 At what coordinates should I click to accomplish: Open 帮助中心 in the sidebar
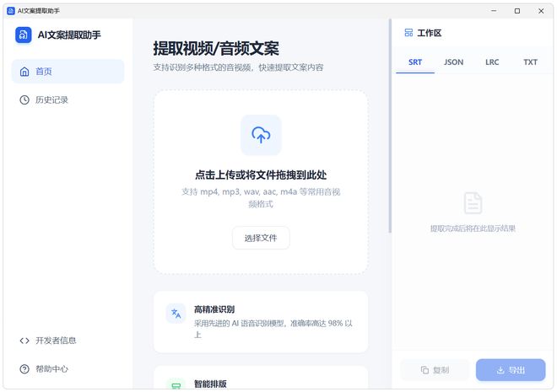(68, 369)
